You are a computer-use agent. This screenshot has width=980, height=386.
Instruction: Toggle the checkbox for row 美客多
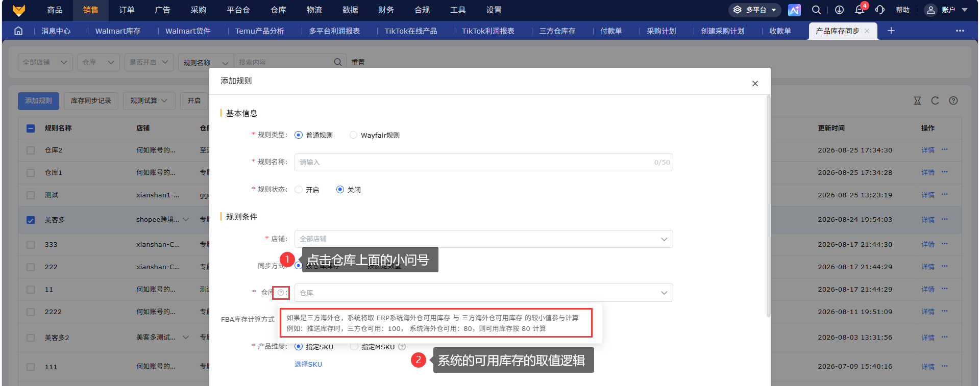pyautogui.click(x=31, y=220)
